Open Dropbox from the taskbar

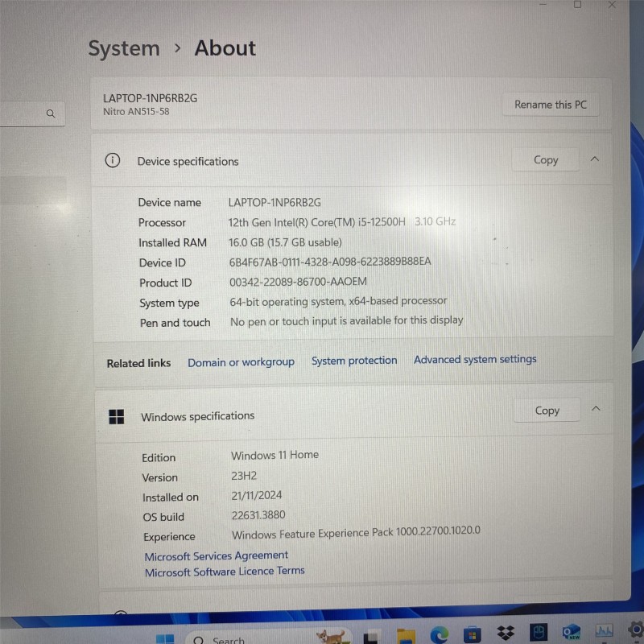[x=506, y=634]
